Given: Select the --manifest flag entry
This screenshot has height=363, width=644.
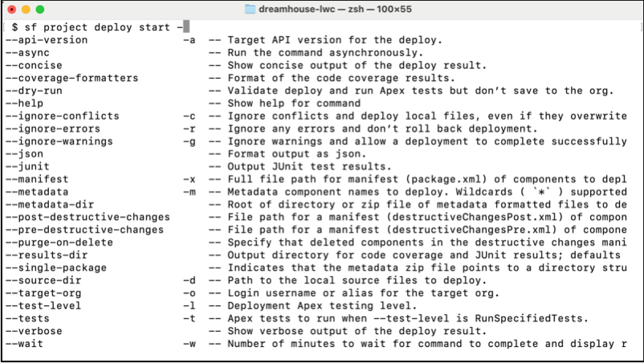Looking at the screenshot, I should coord(36,179).
